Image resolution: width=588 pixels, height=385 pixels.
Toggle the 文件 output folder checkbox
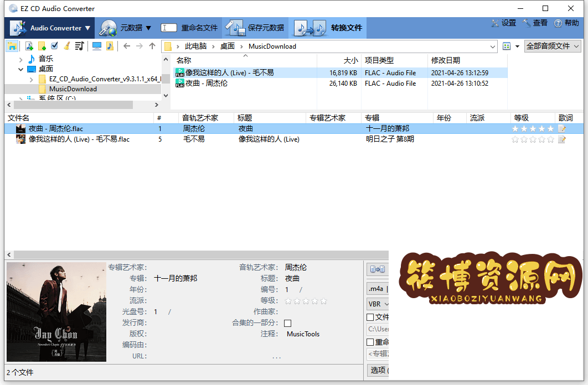coord(370,317)
